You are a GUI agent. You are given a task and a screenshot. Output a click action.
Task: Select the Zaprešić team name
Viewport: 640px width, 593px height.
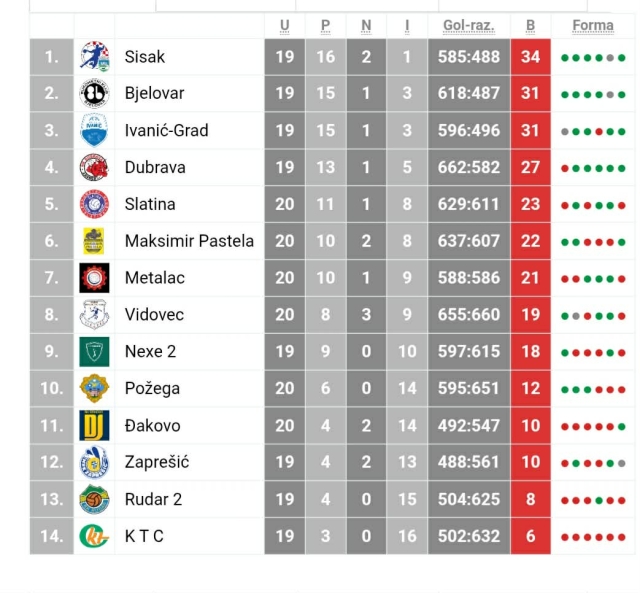coord(157,462)
